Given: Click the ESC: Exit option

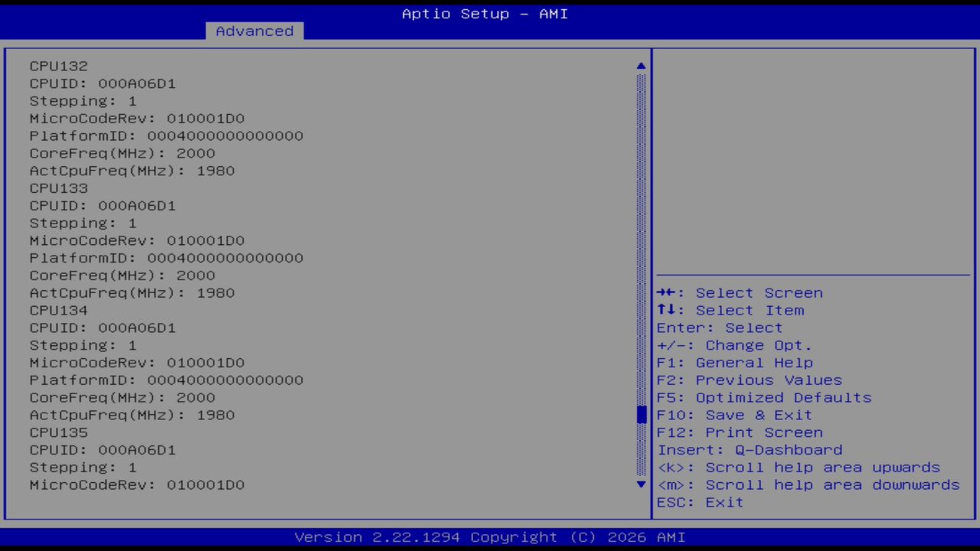Looking at the screenshot, I should (x=700, y=502).
